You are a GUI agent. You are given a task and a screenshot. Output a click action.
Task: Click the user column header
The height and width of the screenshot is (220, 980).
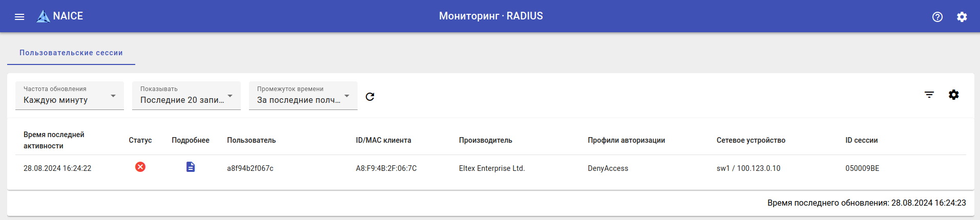251,140
